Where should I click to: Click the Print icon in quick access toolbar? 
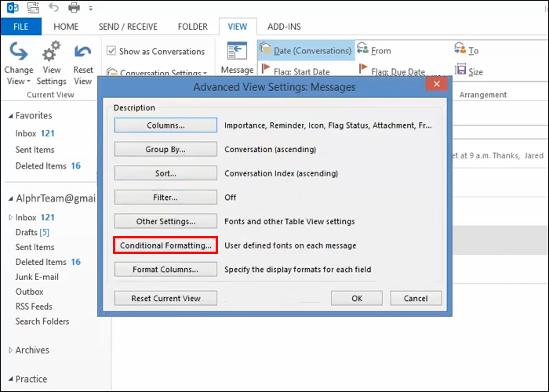[74, 7]
